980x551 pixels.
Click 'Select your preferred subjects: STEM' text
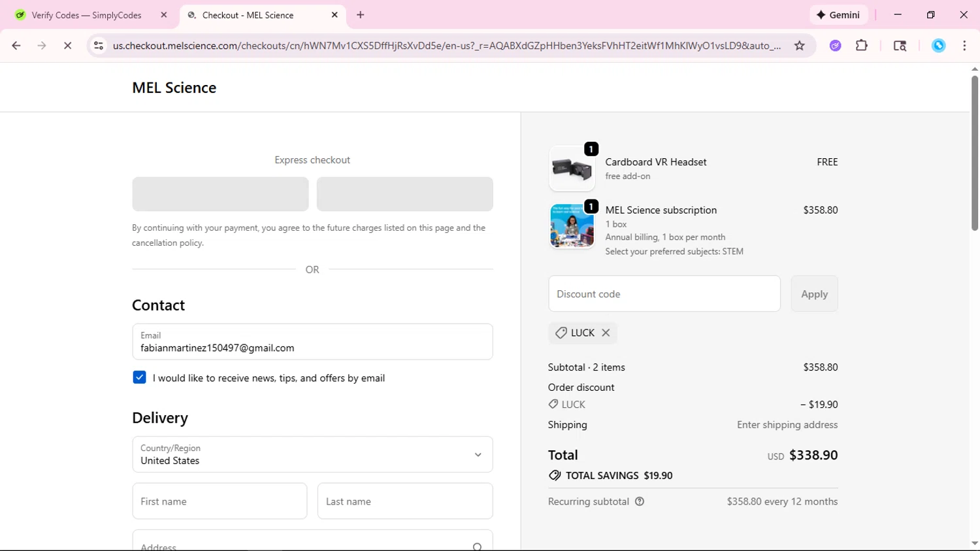(674, 252)
